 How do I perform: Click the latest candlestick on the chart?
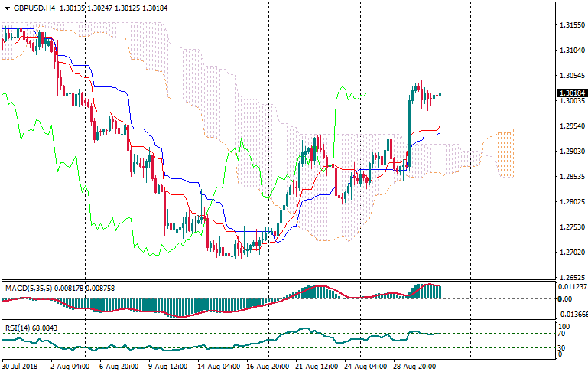coord(440,93)
